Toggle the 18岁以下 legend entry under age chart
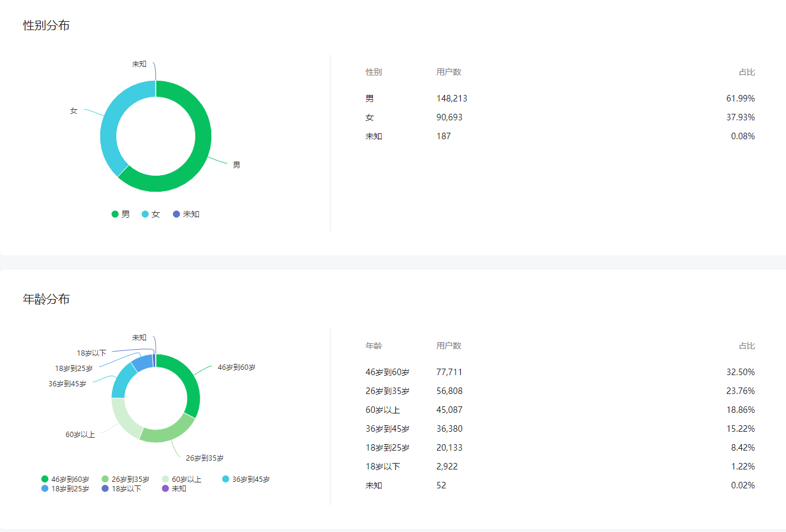786x532 pixels. coord(122,489)
